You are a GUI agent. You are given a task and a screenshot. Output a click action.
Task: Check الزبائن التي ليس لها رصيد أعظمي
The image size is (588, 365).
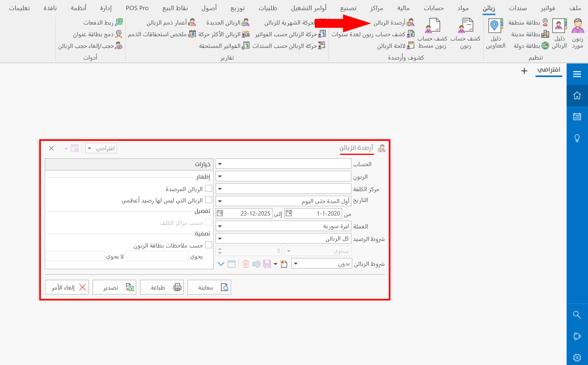pos(209,200)
